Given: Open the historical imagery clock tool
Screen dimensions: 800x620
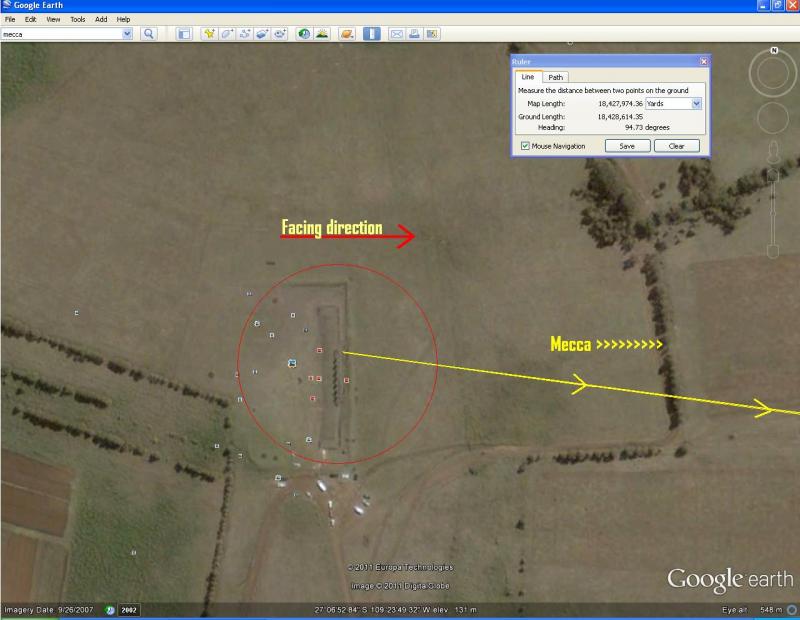Looking at the screenshot, I should tap(304, 34).
